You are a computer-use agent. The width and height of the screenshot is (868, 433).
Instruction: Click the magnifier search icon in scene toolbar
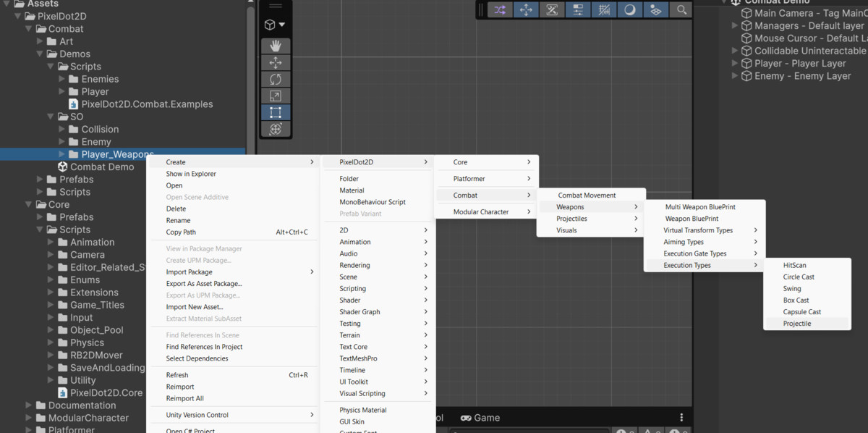(681, 9)
